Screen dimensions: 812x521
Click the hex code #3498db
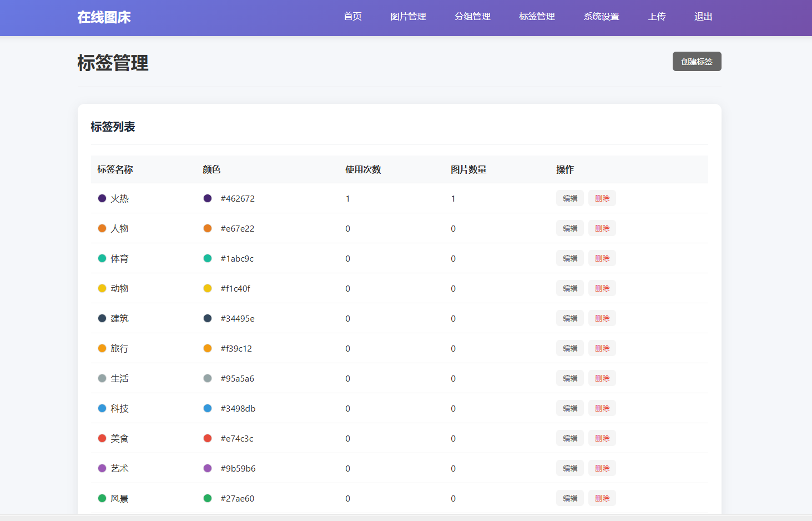coord(238,408)
